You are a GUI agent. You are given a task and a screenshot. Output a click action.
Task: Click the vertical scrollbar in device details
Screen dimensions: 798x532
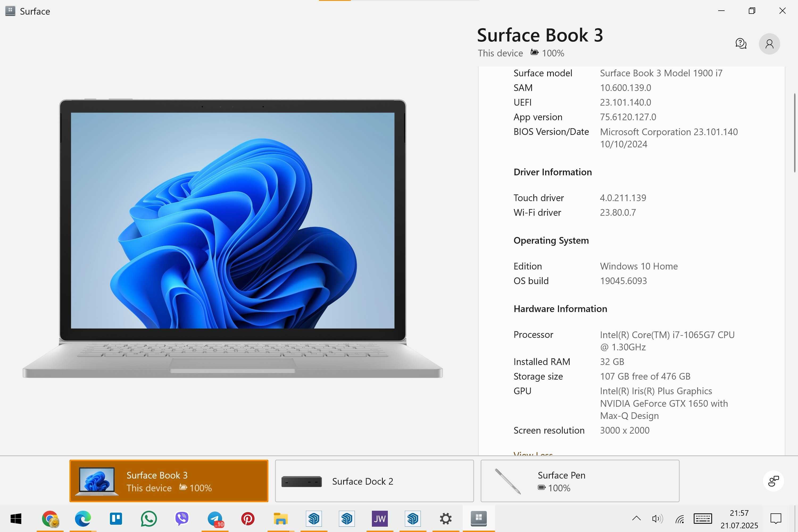pos(794,133)
